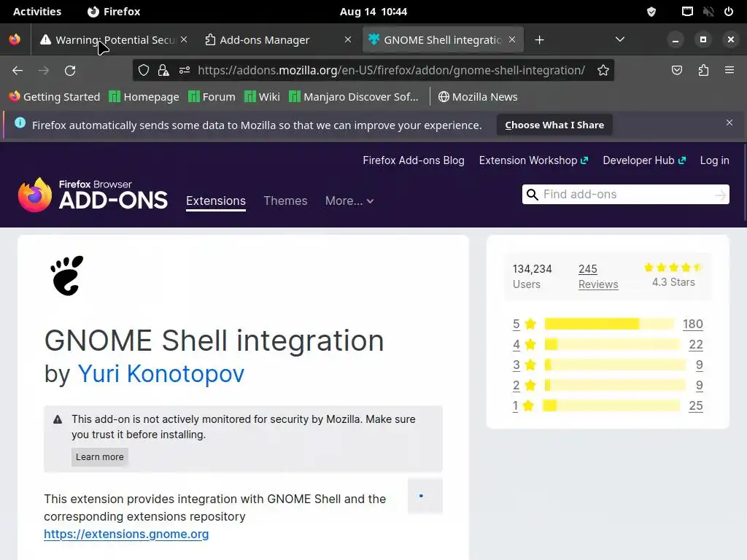Expand the More... menu

coord(349,201)
